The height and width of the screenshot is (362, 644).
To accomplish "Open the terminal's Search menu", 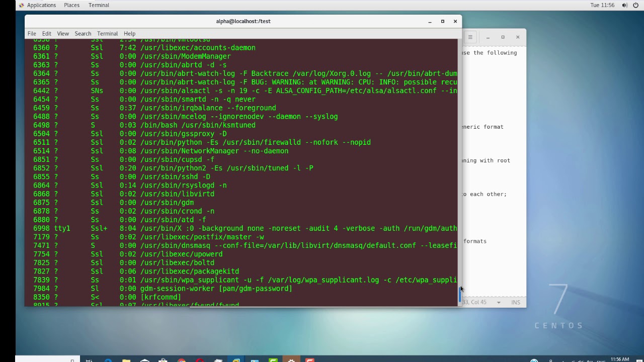I will point(83,33).
